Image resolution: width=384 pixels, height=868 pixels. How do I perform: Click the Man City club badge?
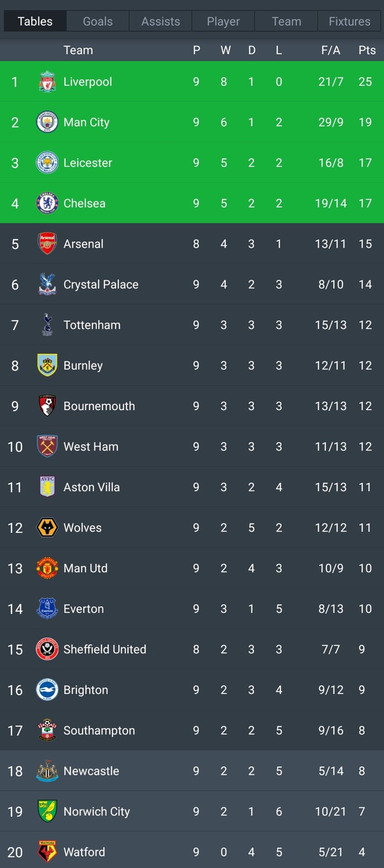point(47,122)
